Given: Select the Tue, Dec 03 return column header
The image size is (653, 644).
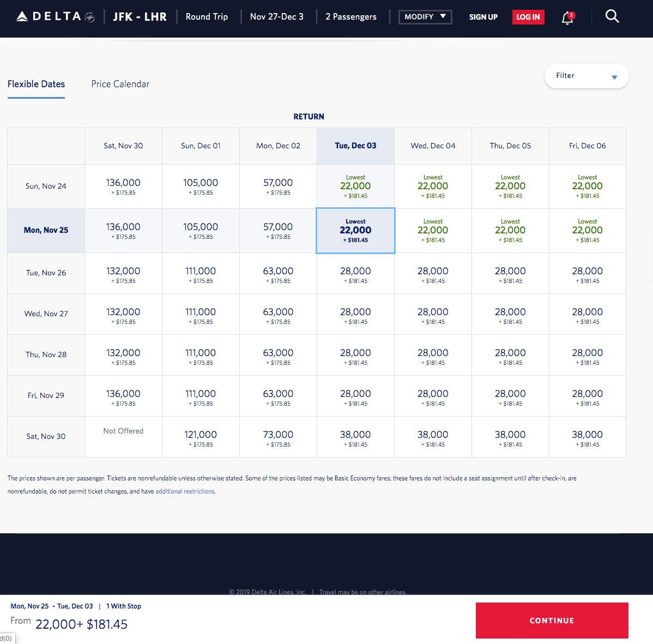Looking at the screenshot, I should 355,146.
